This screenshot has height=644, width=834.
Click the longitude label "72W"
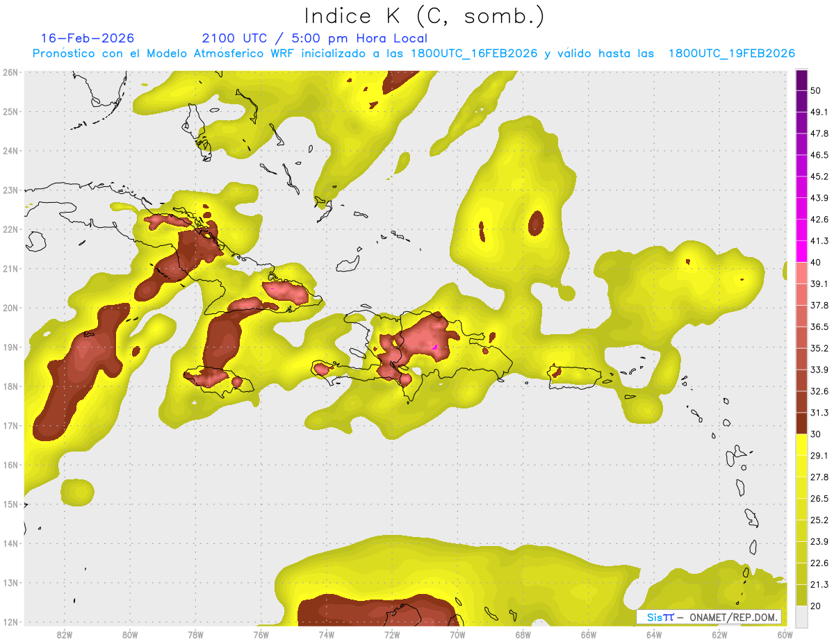[392, 634]
